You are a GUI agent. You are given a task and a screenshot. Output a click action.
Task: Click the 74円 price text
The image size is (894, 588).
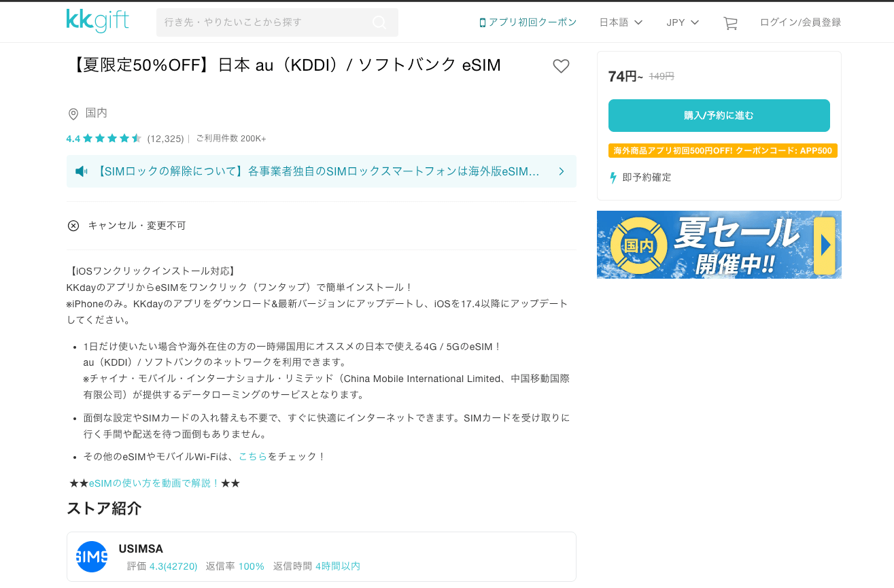625,77
